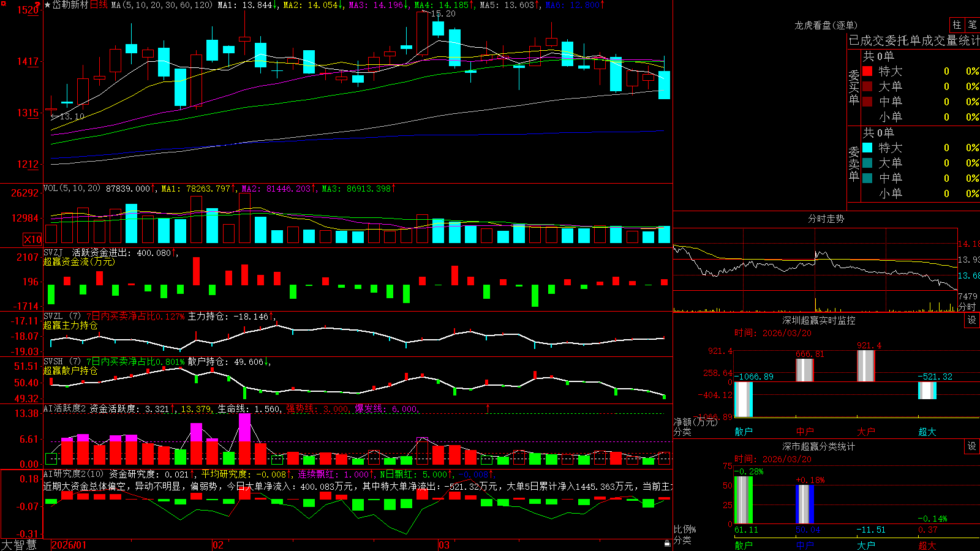Screen dimensions: 980x551
Task: Click the 03 month timeline marker
Action: (444, 545)
